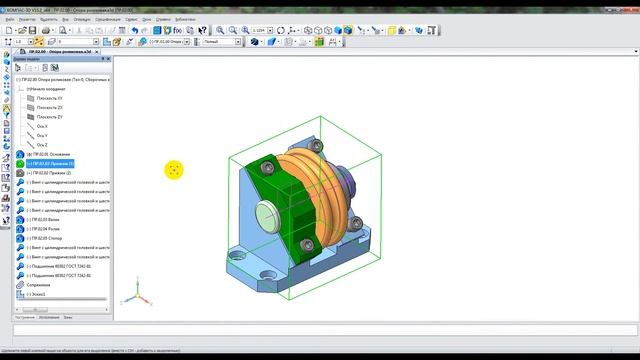Image resolution: width=640 pixels, height=360 pixels.
Task: Open the 1.0 step dropdown in second toolbar
Action: tap(30, 42)
